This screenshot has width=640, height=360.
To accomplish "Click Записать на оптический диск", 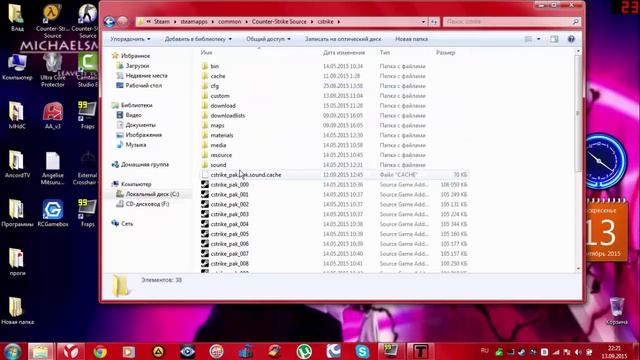I will pos(343,39).
